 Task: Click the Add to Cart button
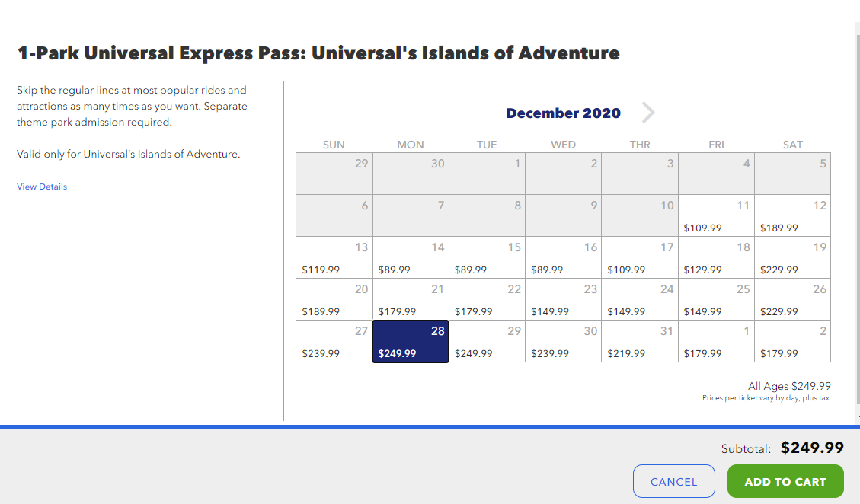[x=785, y=481]
